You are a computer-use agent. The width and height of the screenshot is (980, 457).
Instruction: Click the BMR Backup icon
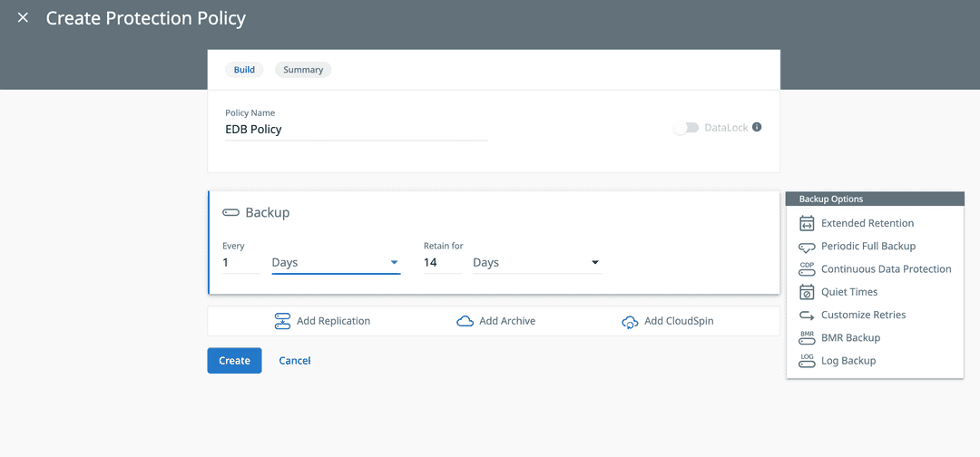807,338
